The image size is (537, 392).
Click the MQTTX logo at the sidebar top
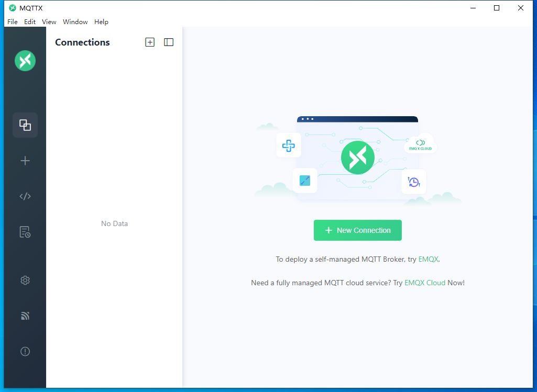[x=25, y=61]
